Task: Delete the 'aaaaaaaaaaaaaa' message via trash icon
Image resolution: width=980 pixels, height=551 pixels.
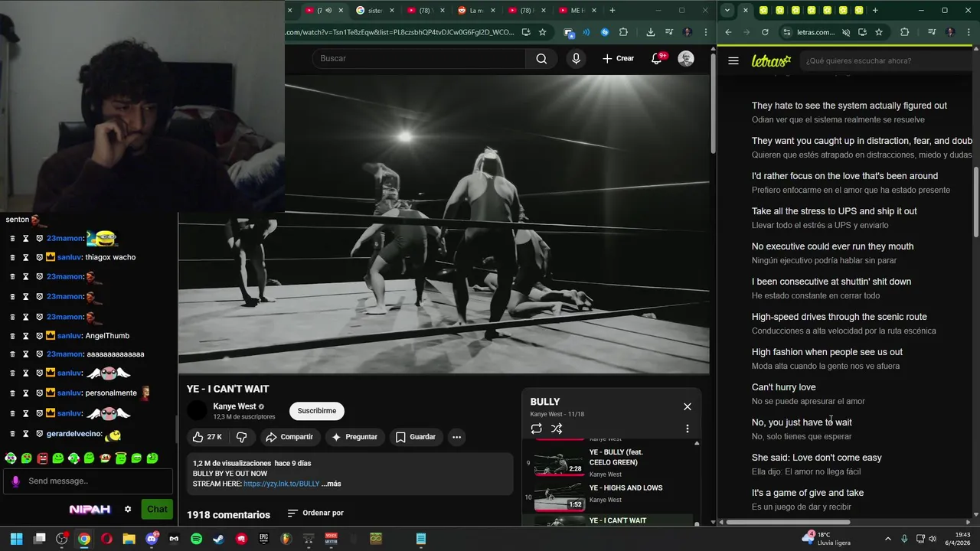Action: (12, 354)
